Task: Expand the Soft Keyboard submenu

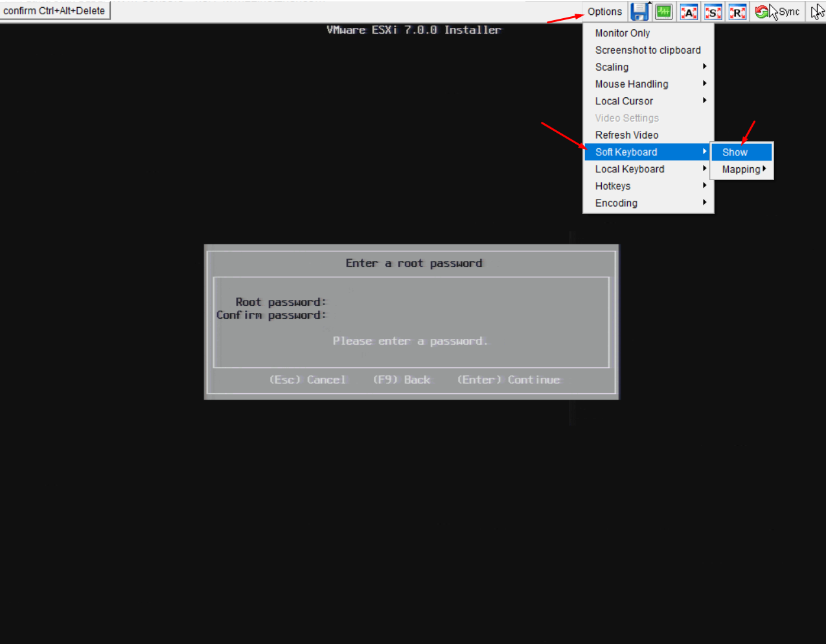Action: 647,152
